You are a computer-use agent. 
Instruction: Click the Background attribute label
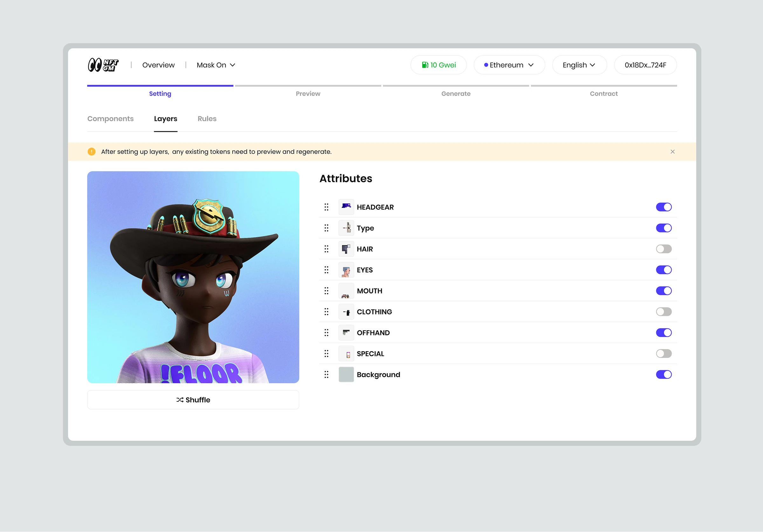(379, 374)
